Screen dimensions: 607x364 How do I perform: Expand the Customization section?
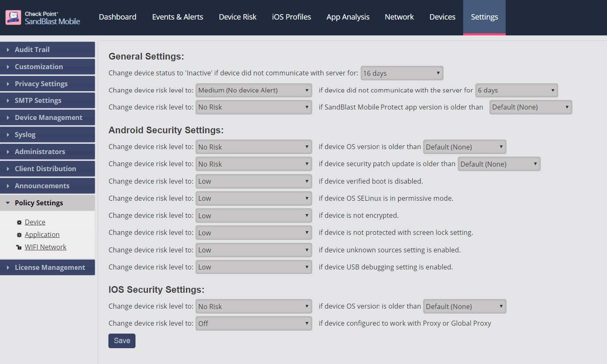(x=48, y=67)
